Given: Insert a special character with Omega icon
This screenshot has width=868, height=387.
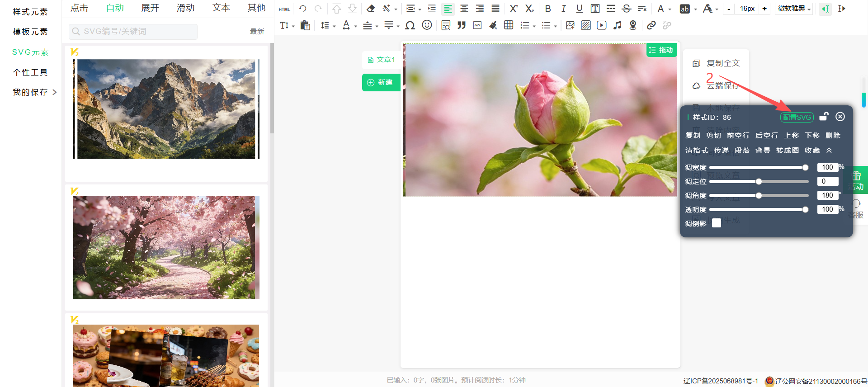Looking at the screenshot, I should (410, 25).
